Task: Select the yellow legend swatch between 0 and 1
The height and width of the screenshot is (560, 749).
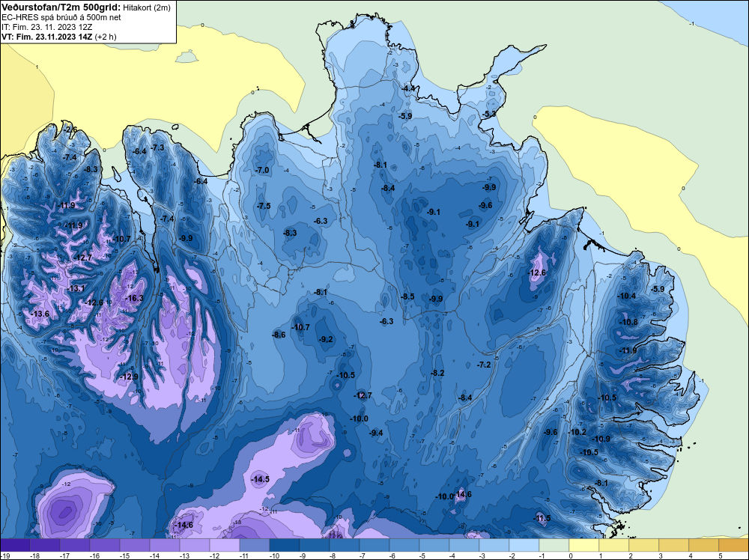Action: tap(583, 545)
